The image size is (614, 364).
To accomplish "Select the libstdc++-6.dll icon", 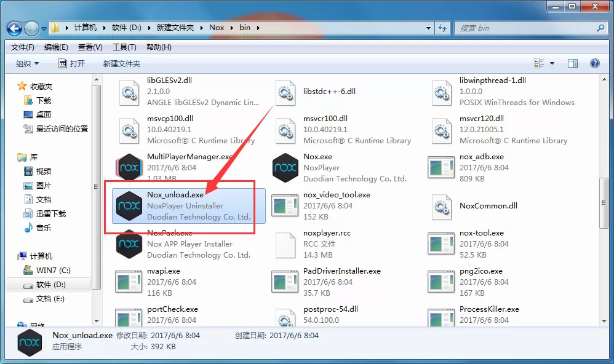I will [x=285, y=92].
